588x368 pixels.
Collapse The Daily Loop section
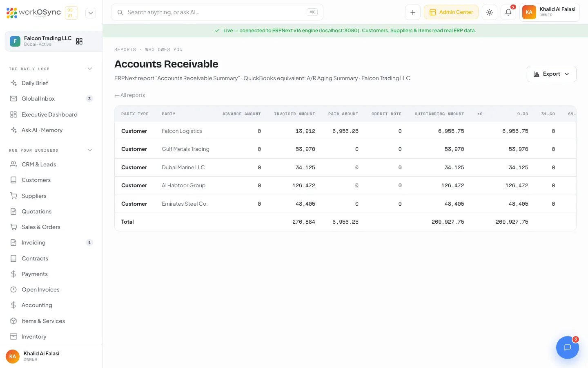click(90, 69)
